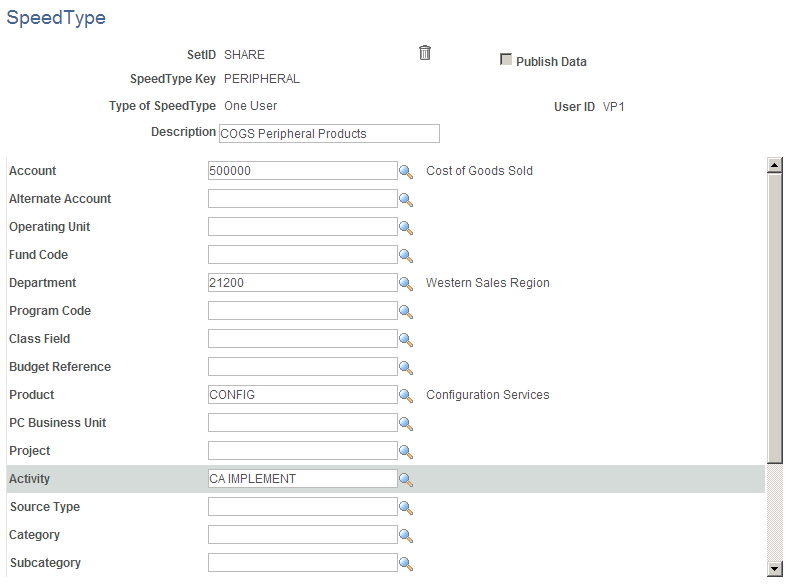Click the Account input with 500000
The width and height of the screenshot is (789, 584).
[302, 171]
